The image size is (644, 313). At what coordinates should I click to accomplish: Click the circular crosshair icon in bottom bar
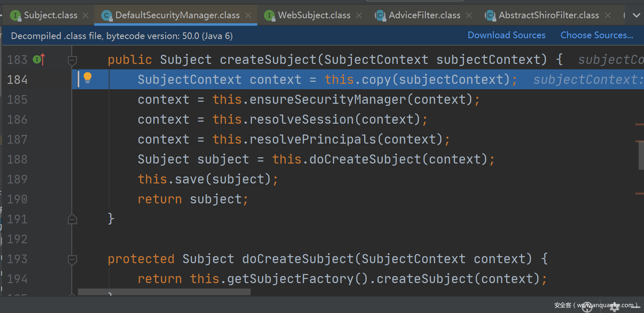click(x=587, y=307)
